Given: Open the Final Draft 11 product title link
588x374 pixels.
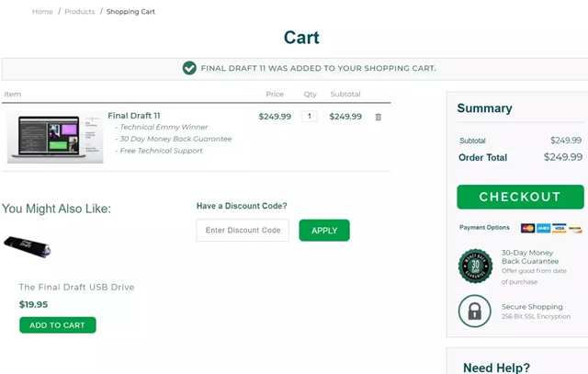Looking at the screenshot, I should 134,116.
